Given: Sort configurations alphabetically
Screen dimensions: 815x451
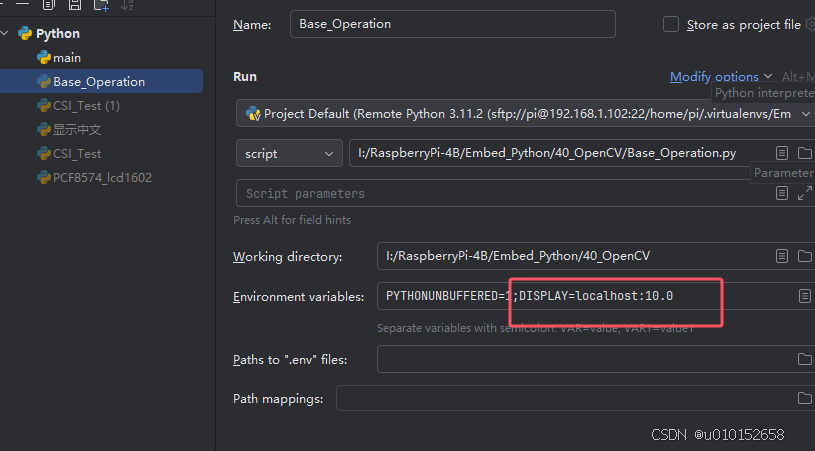Looking at the screenshot, I should pos(127,5).
